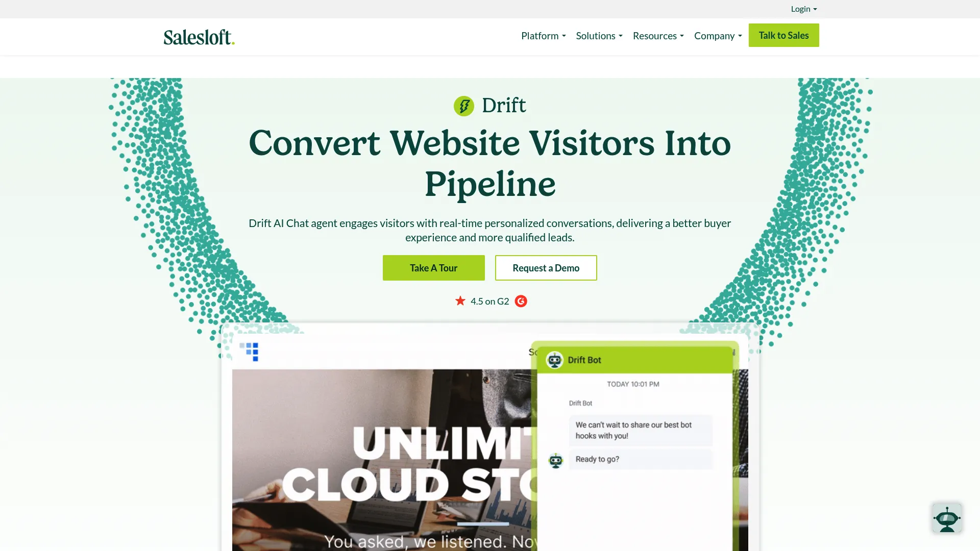Open the Resources menu

658,36
